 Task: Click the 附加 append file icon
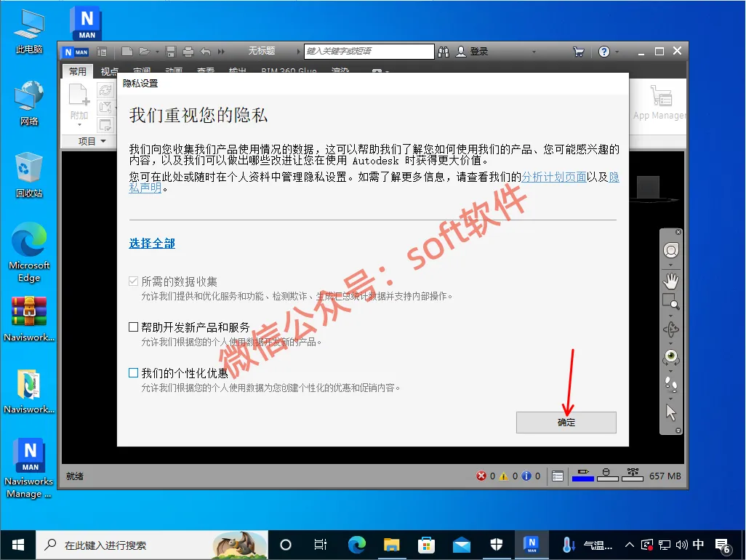pos(79,95)
